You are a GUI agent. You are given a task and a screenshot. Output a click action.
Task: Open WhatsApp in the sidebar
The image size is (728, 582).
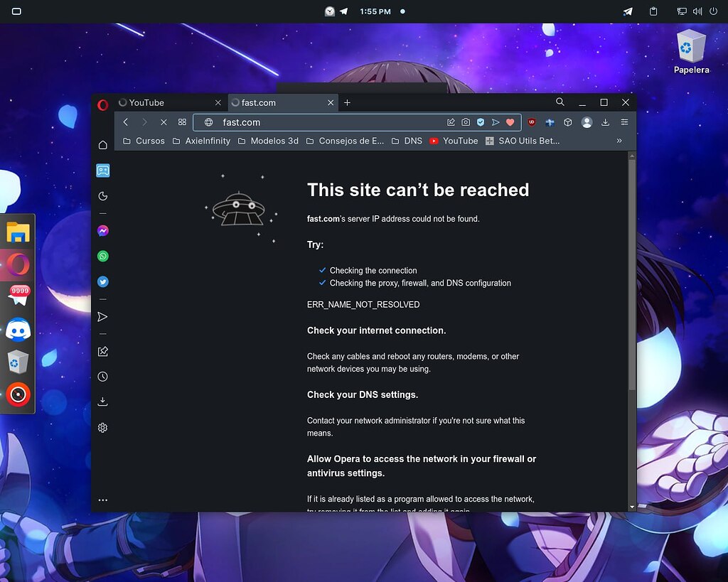103,256
